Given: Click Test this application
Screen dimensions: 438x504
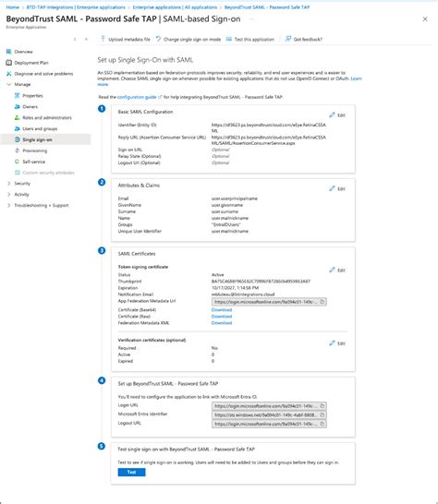Looking at the screenshot, I should click(250, 39).
